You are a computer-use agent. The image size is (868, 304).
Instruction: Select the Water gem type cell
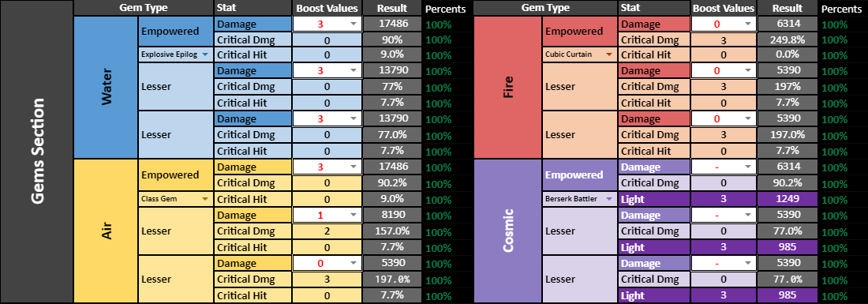(x=106, y=87)
